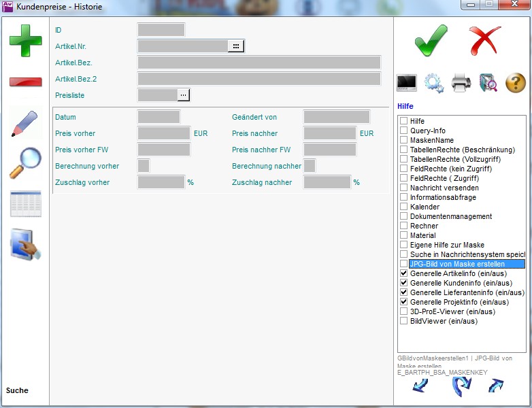The image size is (532, 408).
Task: Toggle the Generelle Projektinfo (ein/aus) checkbox
Action: tap(404, 302)
